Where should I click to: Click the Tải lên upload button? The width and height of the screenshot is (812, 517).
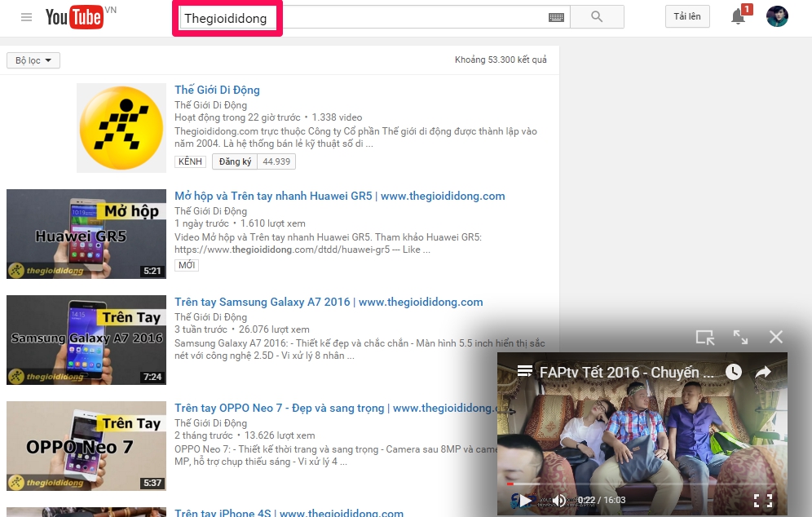tap(687, 16)
